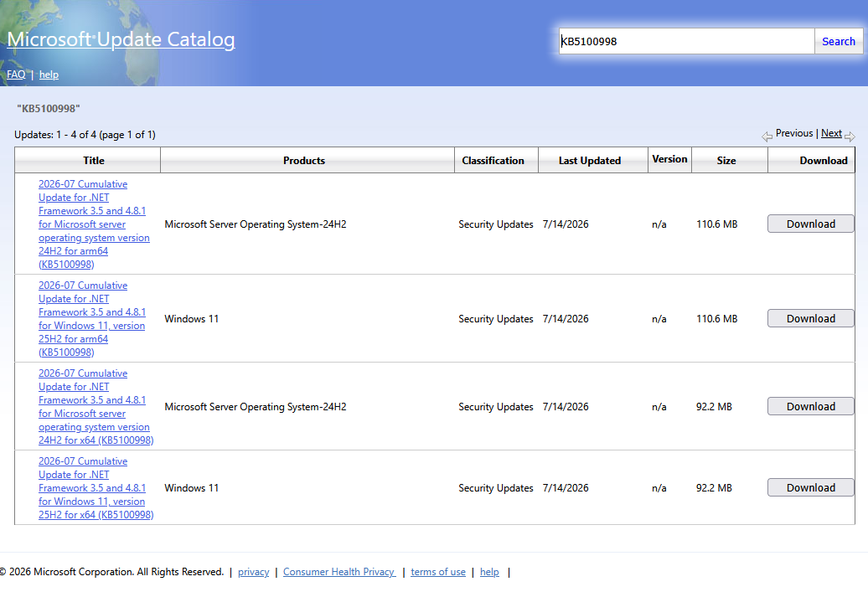
Task: Click the "KB5100998" search results heading
Action: click(48, 109)
